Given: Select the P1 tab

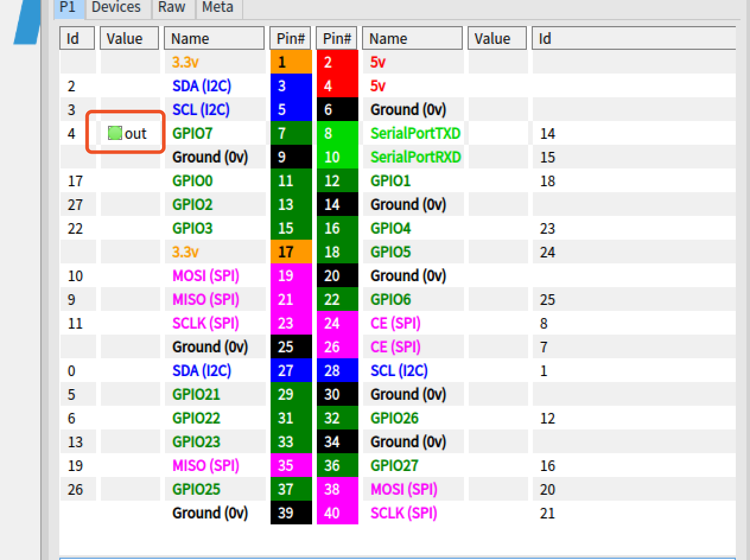Looking at the screenshot, I should pos(68,7).
